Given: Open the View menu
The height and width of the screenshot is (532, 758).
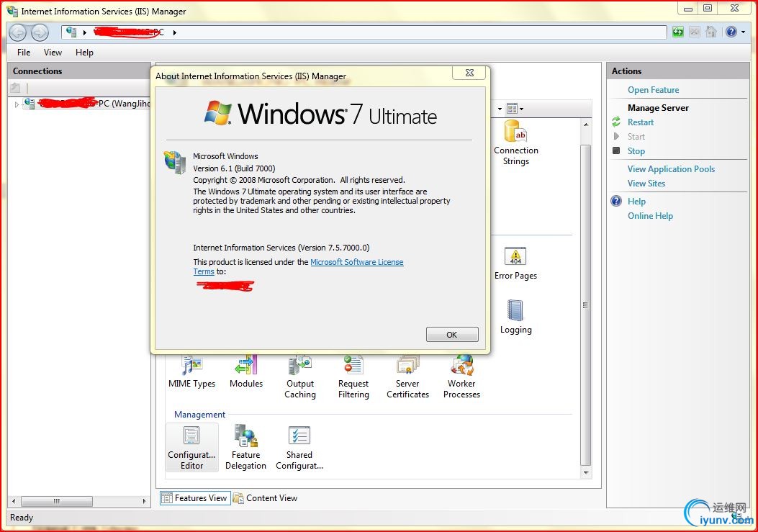Looking at the screenshot, I should [53, 53].
